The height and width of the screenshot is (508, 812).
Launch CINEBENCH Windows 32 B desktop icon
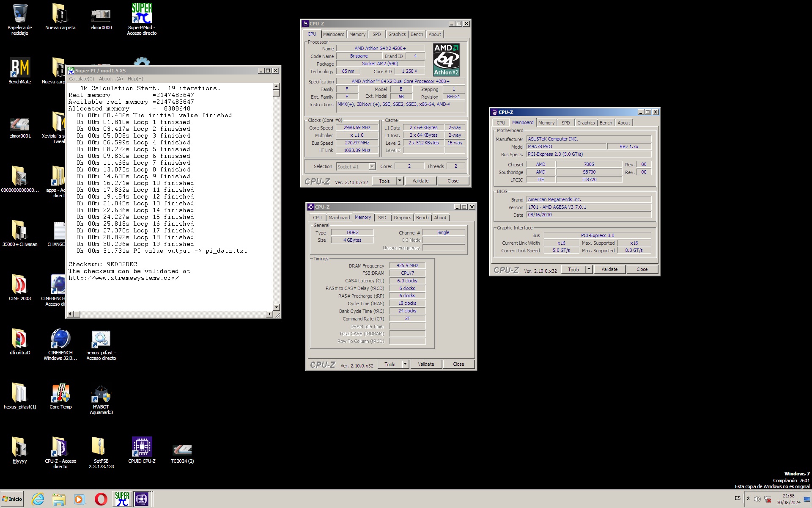pyautogui.click(x=60, y=344)
